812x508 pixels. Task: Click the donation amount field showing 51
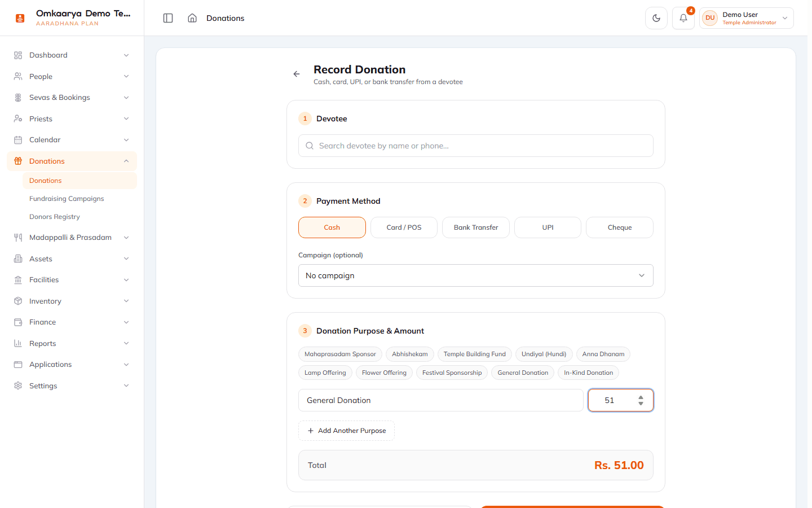pos(621,400)
